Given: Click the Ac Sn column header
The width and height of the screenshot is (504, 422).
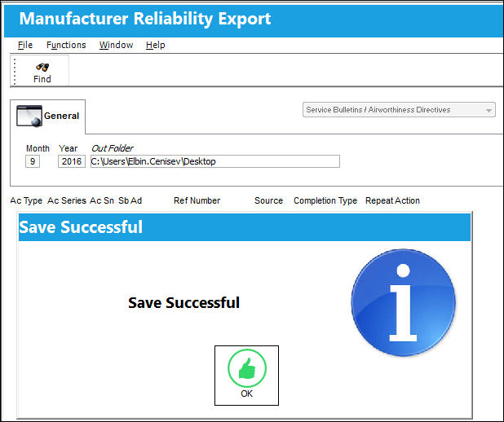Looking at the screenshot, I should pyautogui.click(x=102, y=200).
